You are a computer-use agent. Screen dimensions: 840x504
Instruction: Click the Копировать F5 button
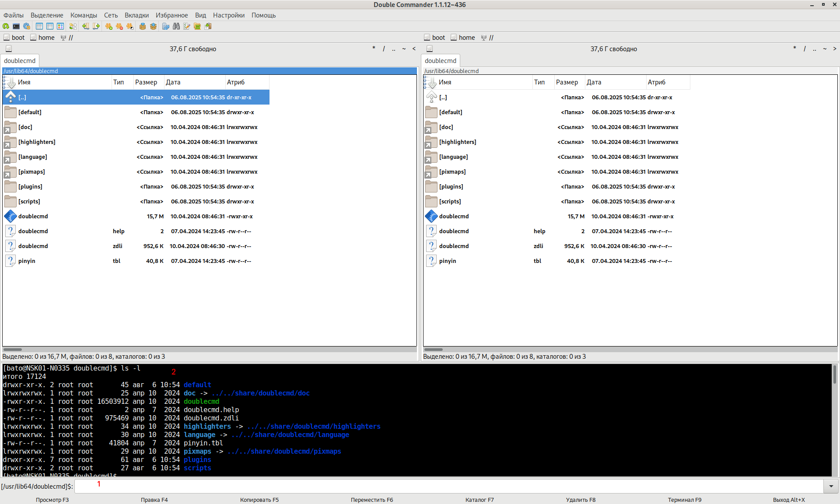click(259, 500)
